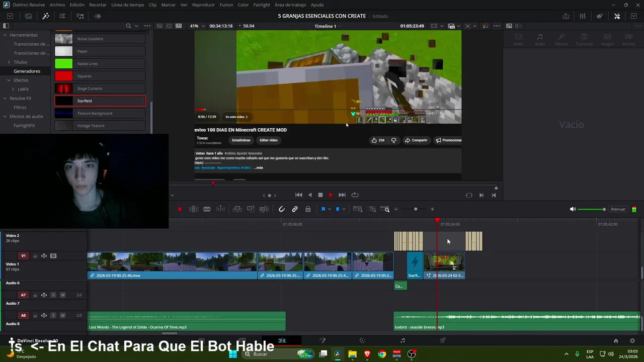Toggle the Inspector tools icon
644x362 pixels.
click(x=617, y=16)
